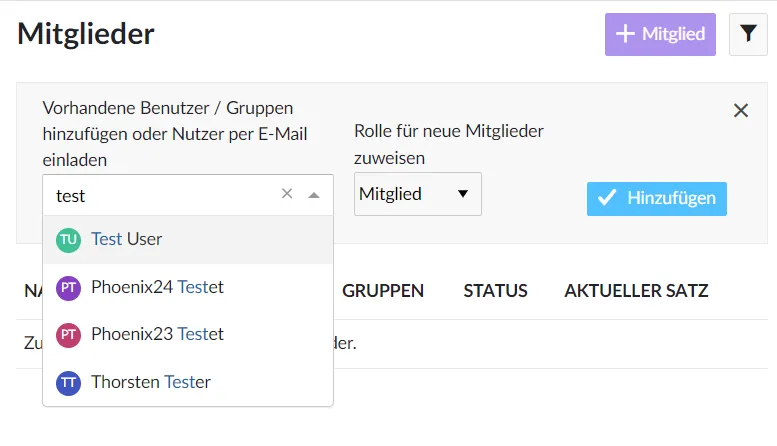The height and width of the screenshot is (446, 777).
Task: Click the purple PT avatar of Phoenix24 Testet
Action: tap(68, 288)
